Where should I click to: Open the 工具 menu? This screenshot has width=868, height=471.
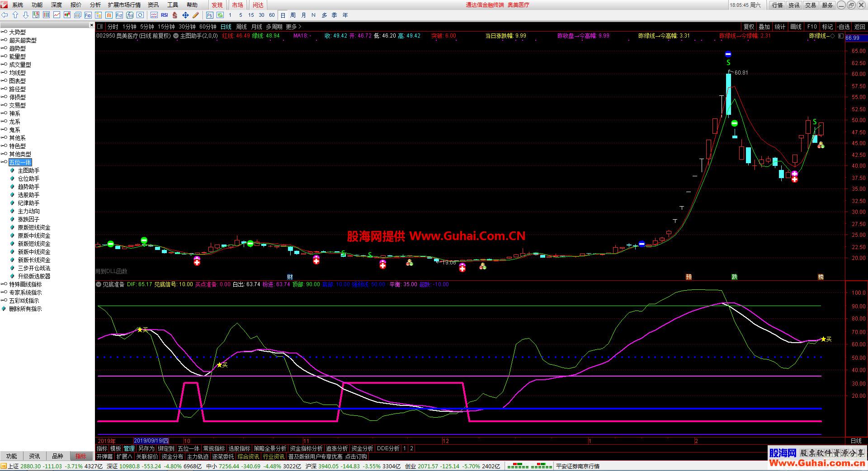point(173,5)
